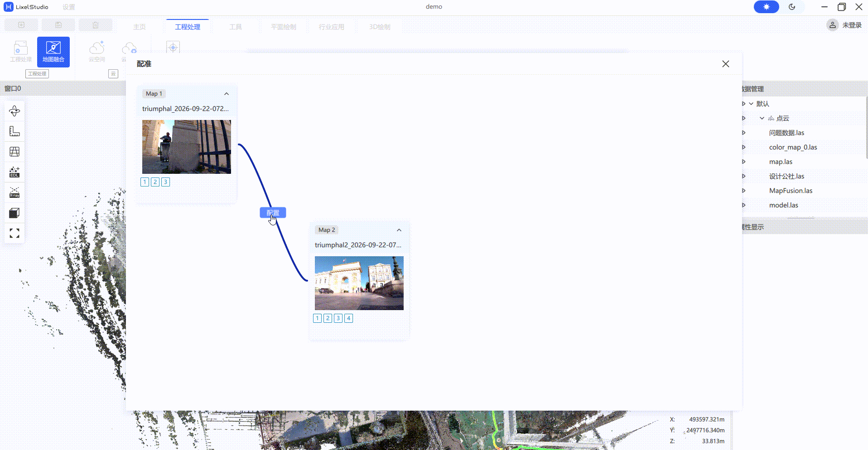The height and width of the screenshot is (450, 868).
Task: Open the 云空间 cloud space icon
Action: point(97,52)
